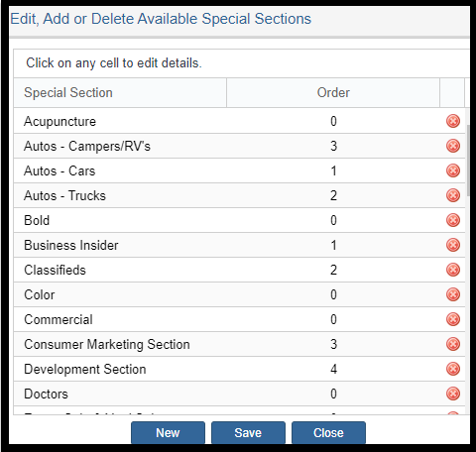Save the special sections changes
Screen dimensions: 476x452
click(248, 432)
